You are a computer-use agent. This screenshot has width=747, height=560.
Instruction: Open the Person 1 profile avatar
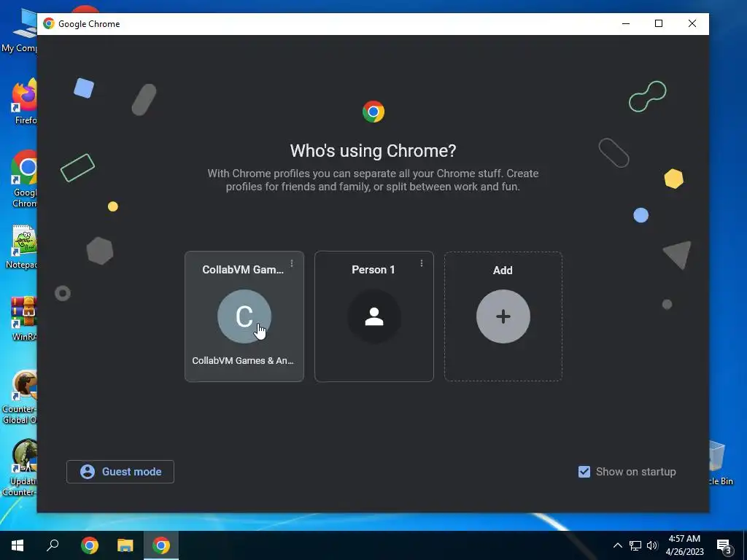tap(374, 316)
